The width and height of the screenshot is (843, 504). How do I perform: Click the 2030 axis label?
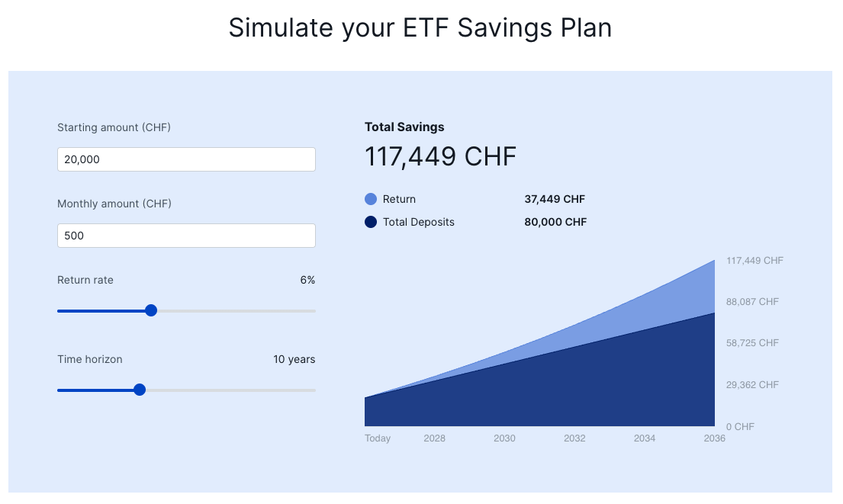point(504,438)
